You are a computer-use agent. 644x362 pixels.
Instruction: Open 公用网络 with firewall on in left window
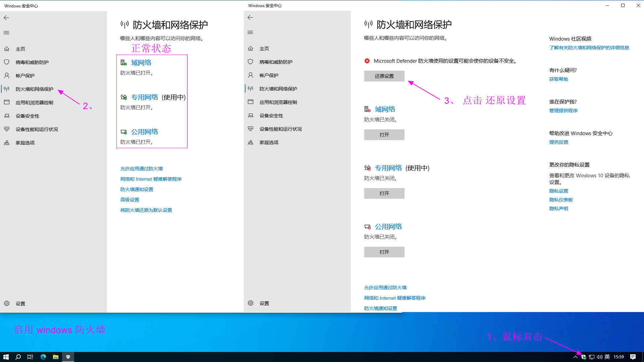(x=144, y=132)
